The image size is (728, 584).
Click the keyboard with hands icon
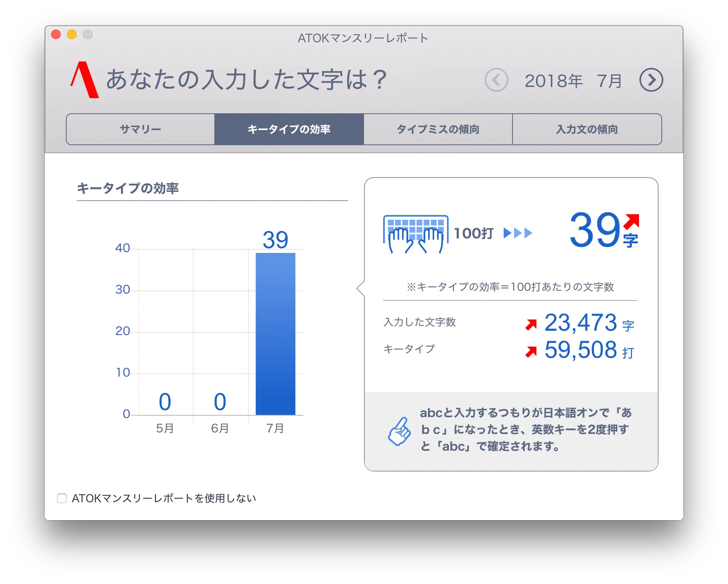pos(415,234)
